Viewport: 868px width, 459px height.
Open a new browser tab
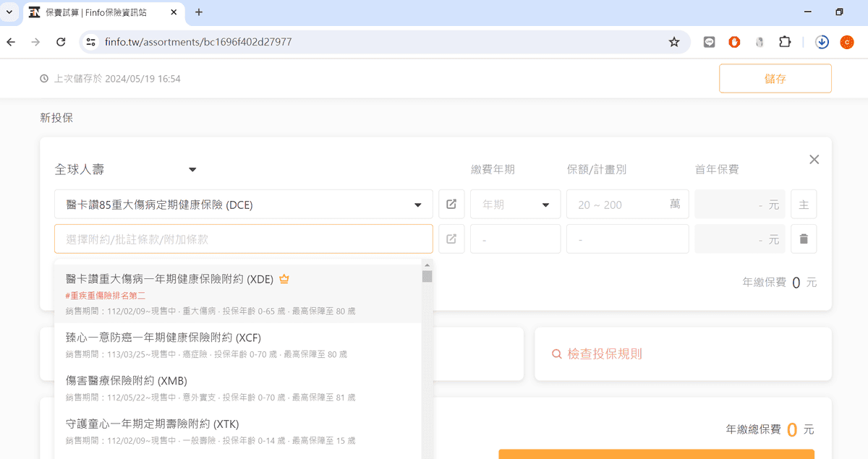199,12
